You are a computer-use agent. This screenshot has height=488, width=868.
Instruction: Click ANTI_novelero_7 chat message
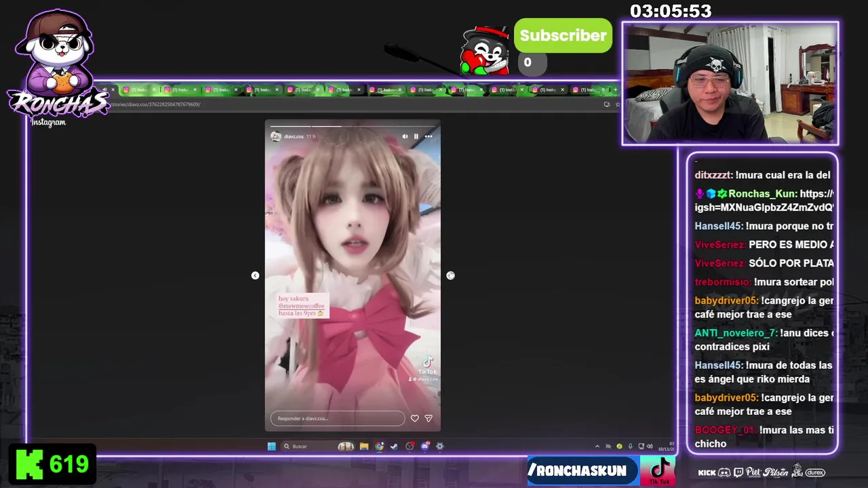pyautogui.click(x=764, y=340)
